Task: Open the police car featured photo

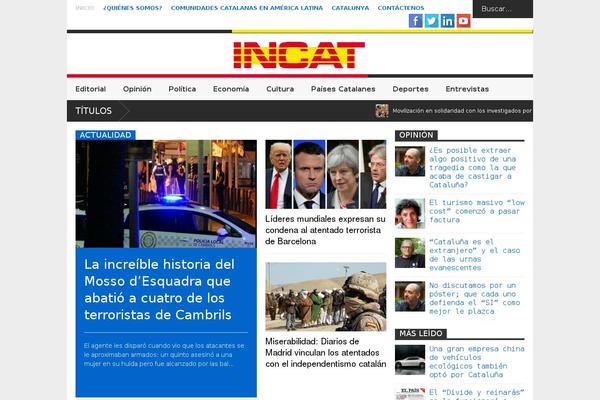Action: coord(166,194)
